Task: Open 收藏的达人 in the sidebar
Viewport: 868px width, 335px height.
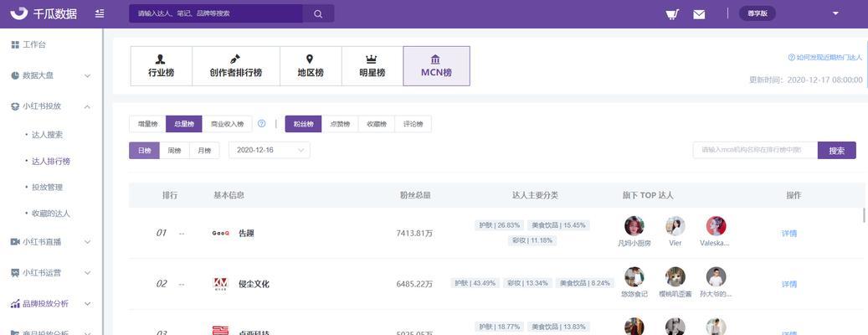Action: pyautogui.click(x=51, y=214)
